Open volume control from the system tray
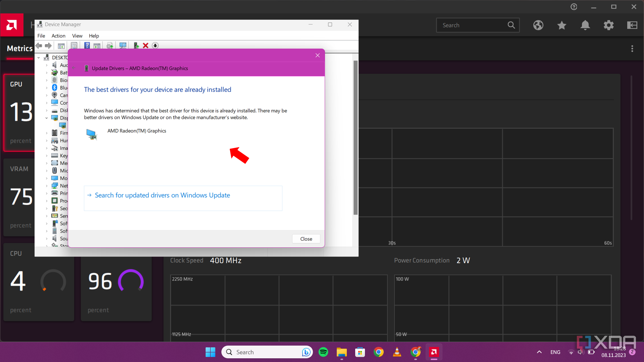Image resolution: width=644 pixels, height=362 pixels. coord(581,352)
